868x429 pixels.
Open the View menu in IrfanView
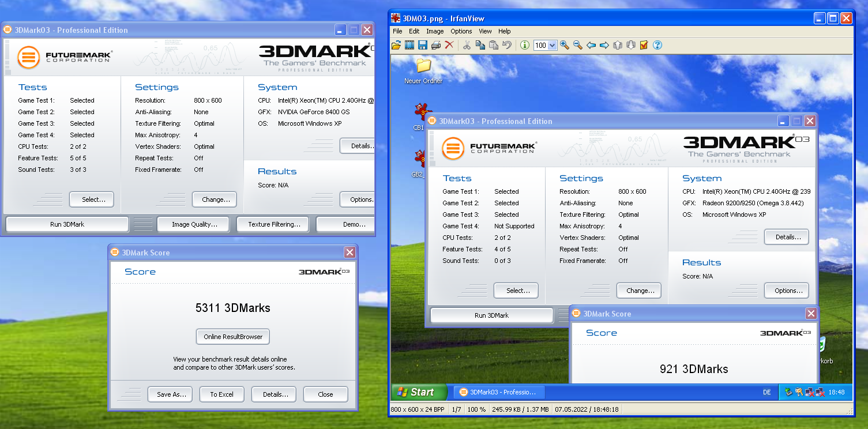[x=485, y=31]
